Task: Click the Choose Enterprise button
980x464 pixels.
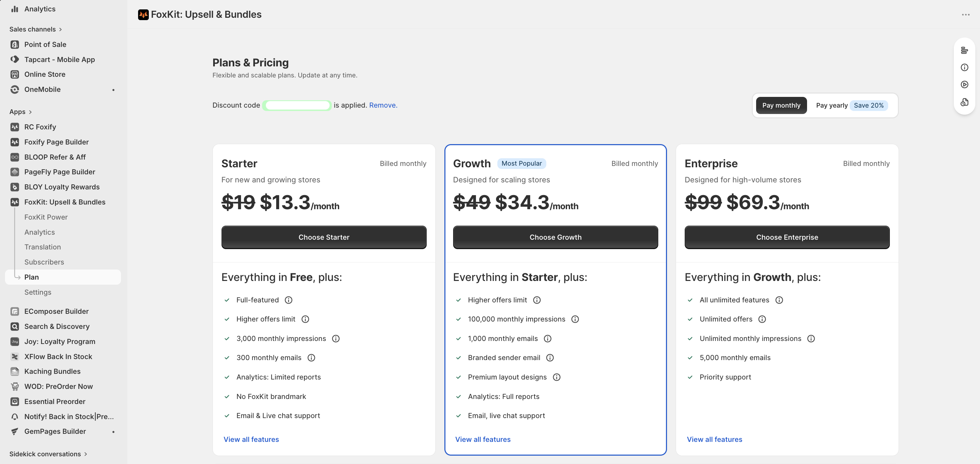Action: tap(787, 237)
